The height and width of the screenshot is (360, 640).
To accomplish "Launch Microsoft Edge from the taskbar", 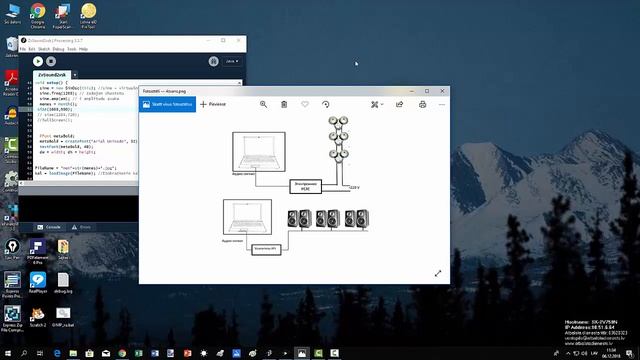I will (57, 353).
